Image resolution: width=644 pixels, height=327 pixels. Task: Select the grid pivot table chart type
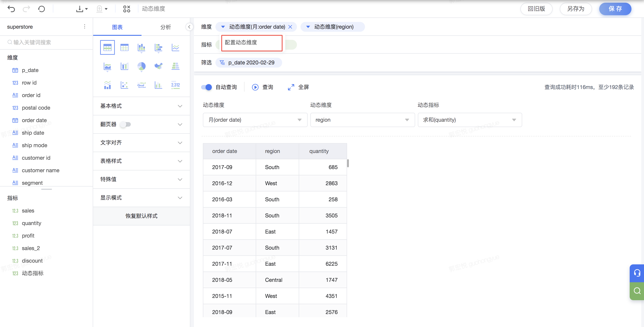[x=125, y=47]
